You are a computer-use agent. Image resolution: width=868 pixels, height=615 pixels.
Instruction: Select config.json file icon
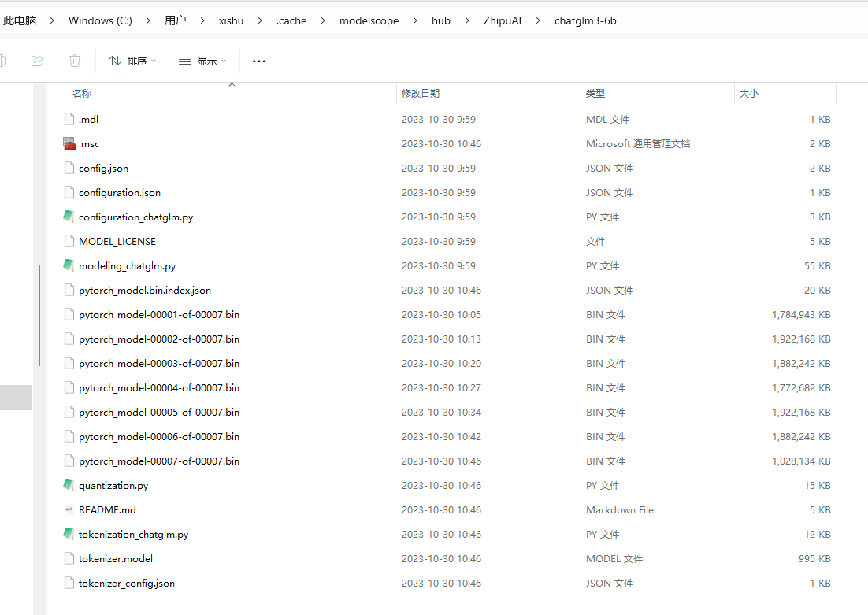pos(69,168)
